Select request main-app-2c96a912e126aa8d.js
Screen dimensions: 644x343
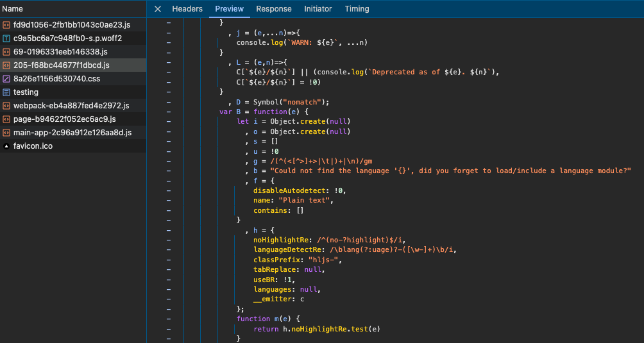point(73,133)
